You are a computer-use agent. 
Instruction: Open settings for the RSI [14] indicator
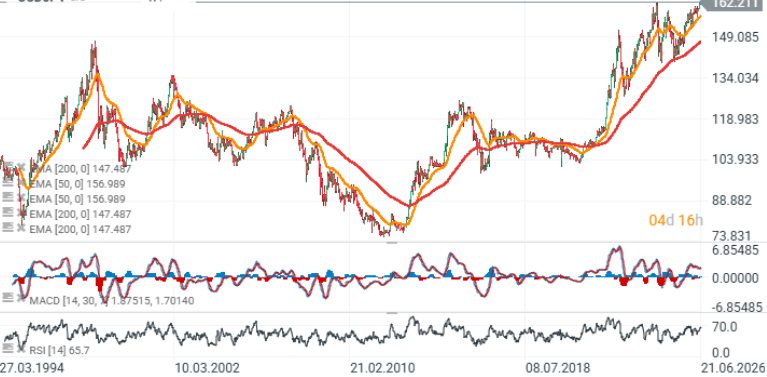coord(7,349)
